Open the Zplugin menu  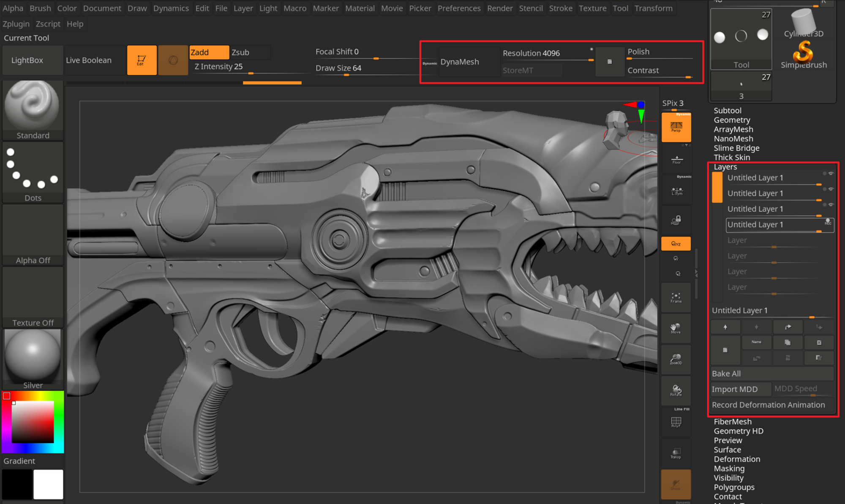16,24
